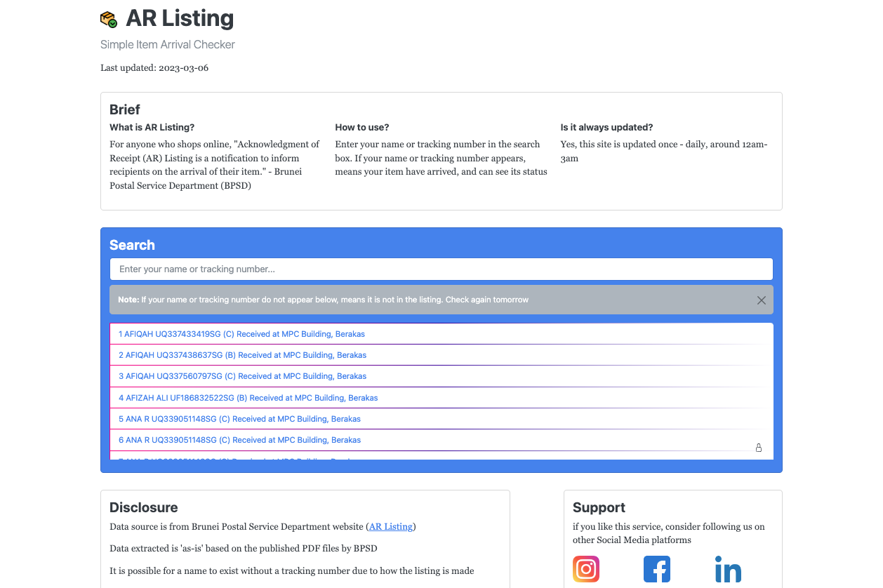883x588 pixels.
Task: Dismiss the gray note banner with X
Action: pyautogui.click(x=761, y=300)
